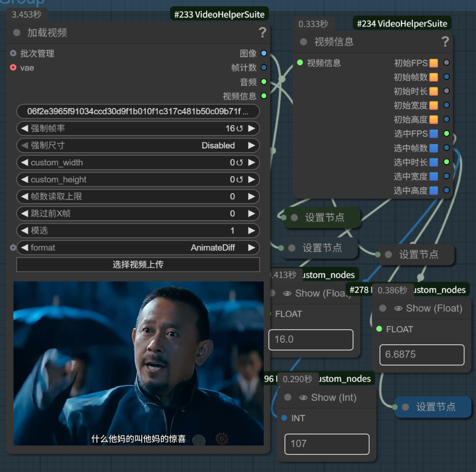This screenshot has height=472, width=476.
Task: Click the 帧计数 output socket
Action: click(264, 68)
